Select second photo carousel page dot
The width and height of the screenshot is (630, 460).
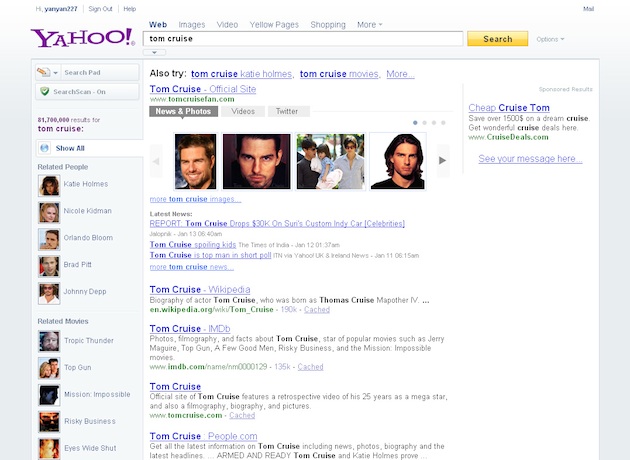point(424,123)
